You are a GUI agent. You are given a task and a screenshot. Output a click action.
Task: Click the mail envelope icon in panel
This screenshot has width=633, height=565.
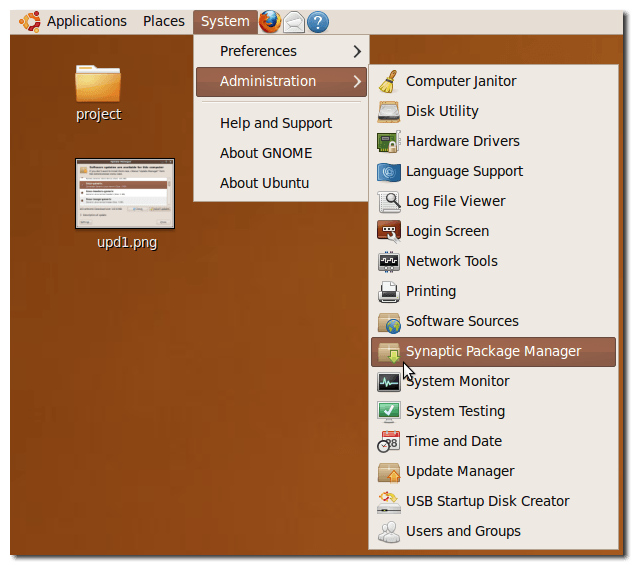(294, 21)
